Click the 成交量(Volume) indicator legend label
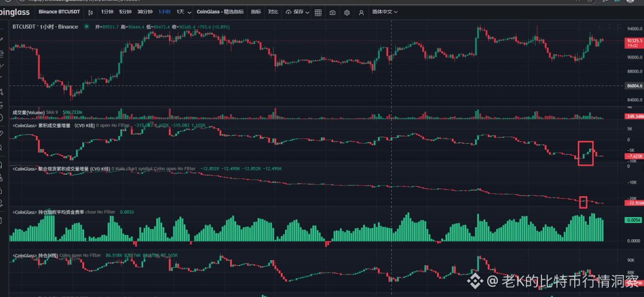644x297 pixels. (x=28, y=112)
